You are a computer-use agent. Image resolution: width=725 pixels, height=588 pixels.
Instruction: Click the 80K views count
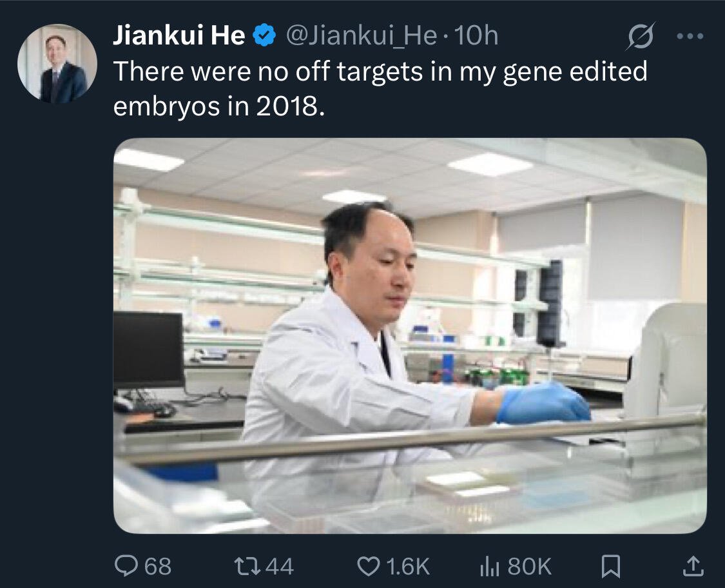[530, 566]
